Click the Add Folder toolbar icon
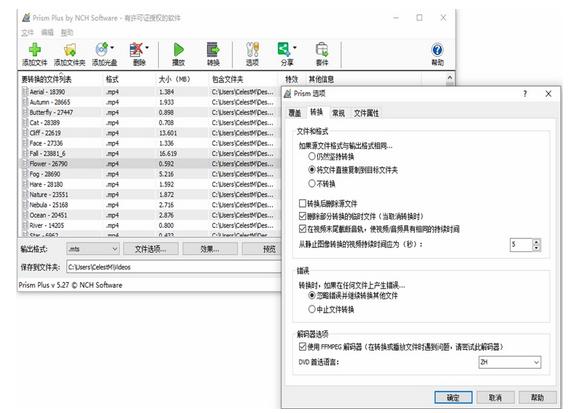 click(x=70, y=50)
